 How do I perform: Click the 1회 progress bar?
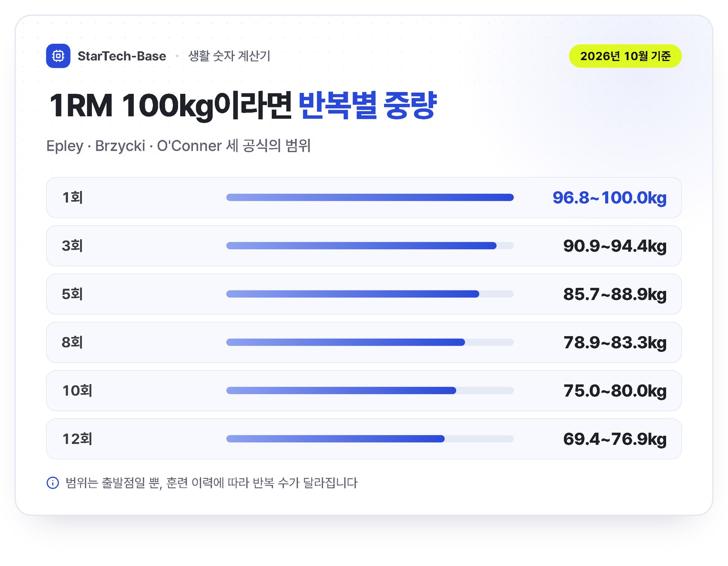click(x=370, y=198)
